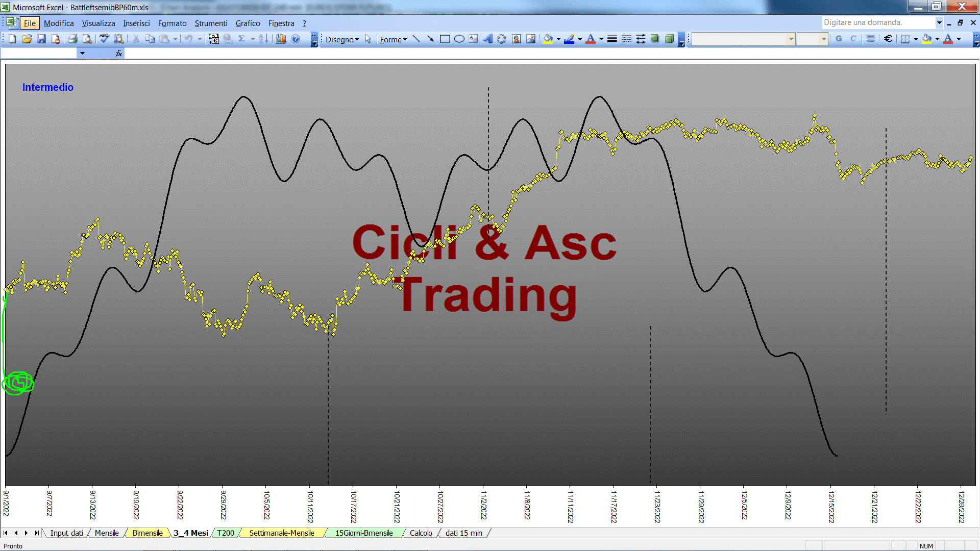The image size is (980, 551).
Task: Create a new workbook with New icon
Action: (x=12, y=39)
